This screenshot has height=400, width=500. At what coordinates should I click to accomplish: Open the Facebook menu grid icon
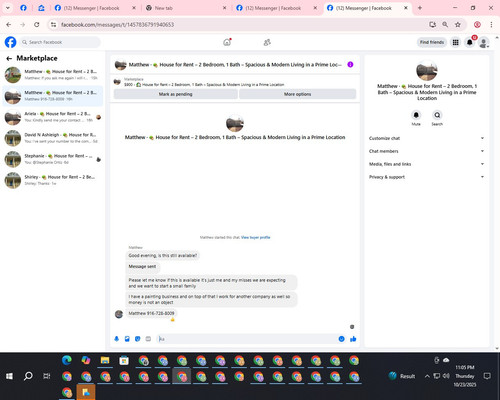point(455,42)
